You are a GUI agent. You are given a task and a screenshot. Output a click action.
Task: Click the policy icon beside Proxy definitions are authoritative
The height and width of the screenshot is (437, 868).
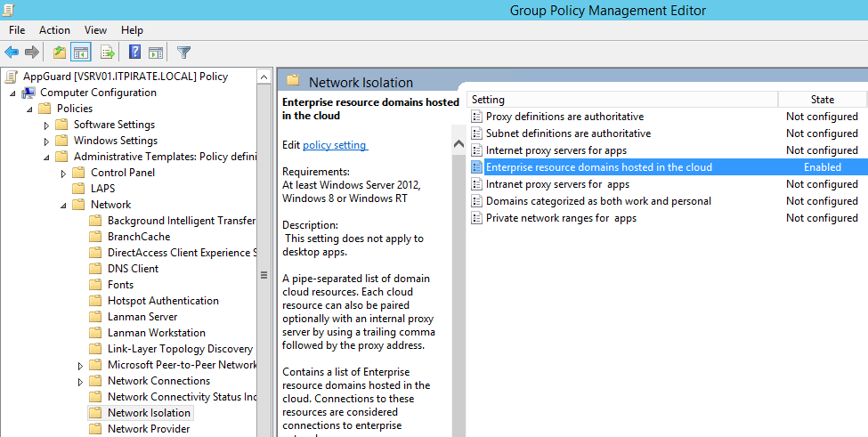(476, 117)
